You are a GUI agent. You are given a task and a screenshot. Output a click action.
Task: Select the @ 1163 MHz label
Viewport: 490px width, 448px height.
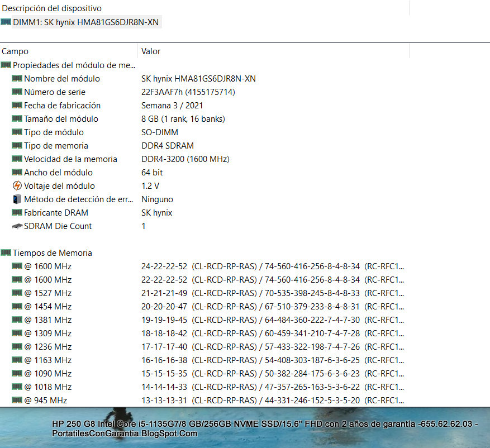[x=48, y=360]
